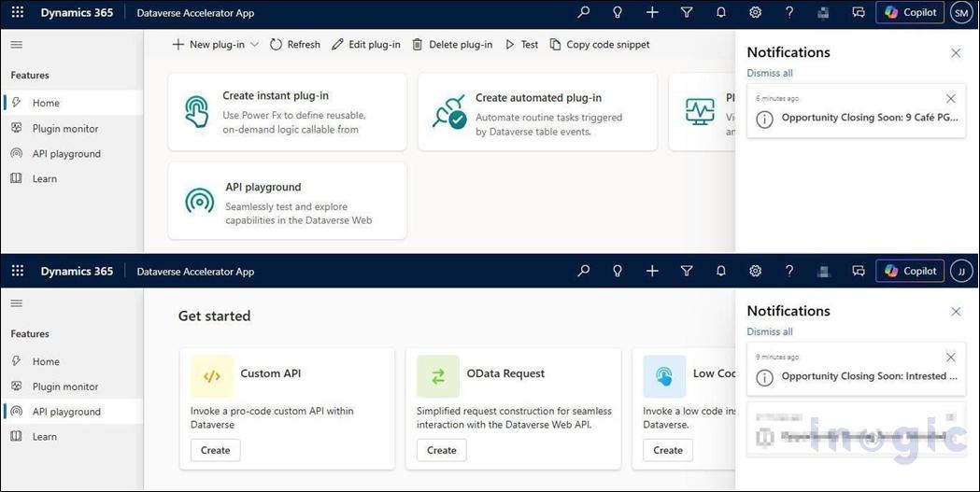This screenshot has height=492, width=980.
Task: Click search icon in bottom window header
Action: [584, 271]
